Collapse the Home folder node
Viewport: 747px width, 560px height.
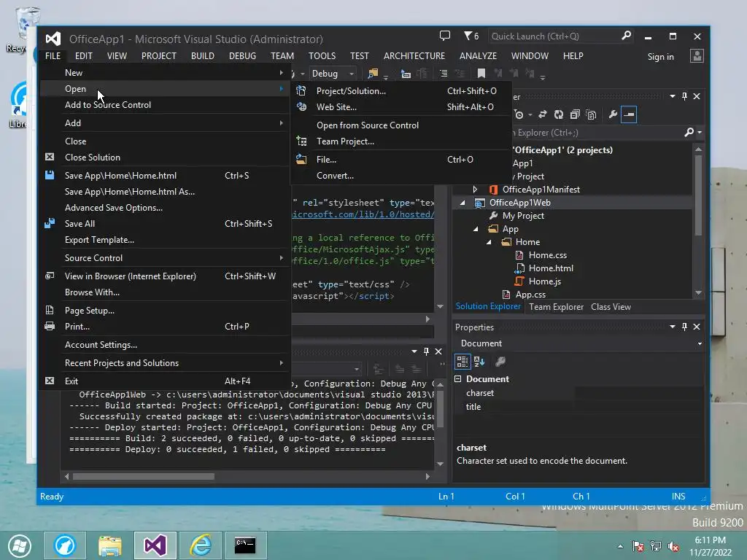point(489,242)
